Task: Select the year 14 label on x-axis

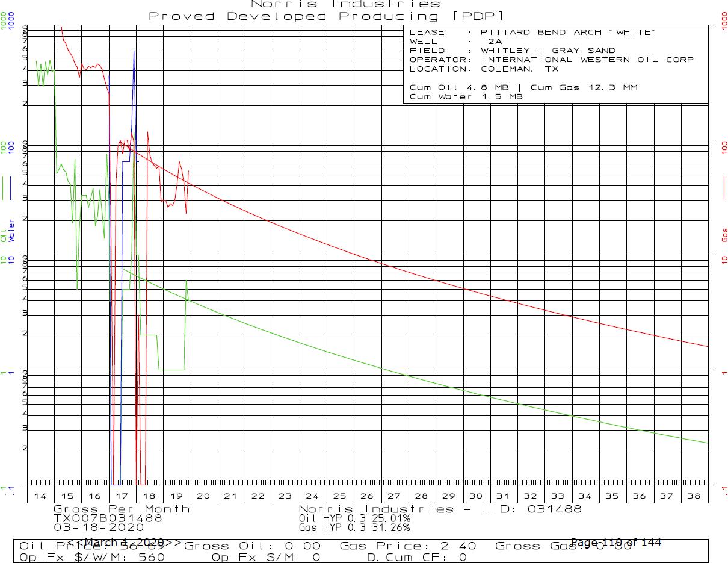Action: point(40,496)
